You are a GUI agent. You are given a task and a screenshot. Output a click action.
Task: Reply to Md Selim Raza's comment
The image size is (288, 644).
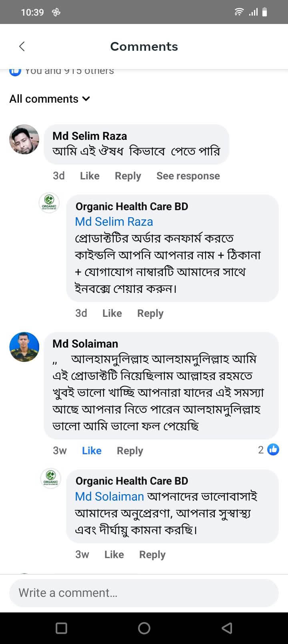(x=128, y=176)
